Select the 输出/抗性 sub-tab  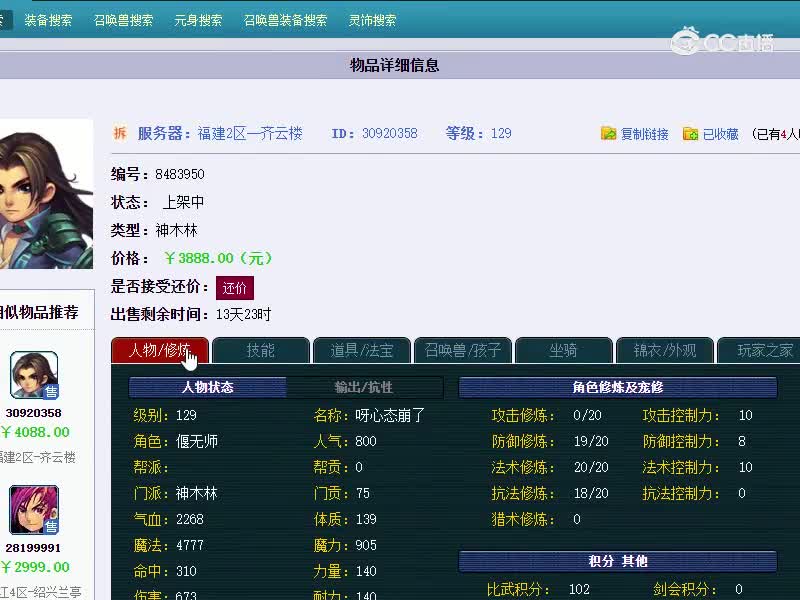tap(364, 387)
